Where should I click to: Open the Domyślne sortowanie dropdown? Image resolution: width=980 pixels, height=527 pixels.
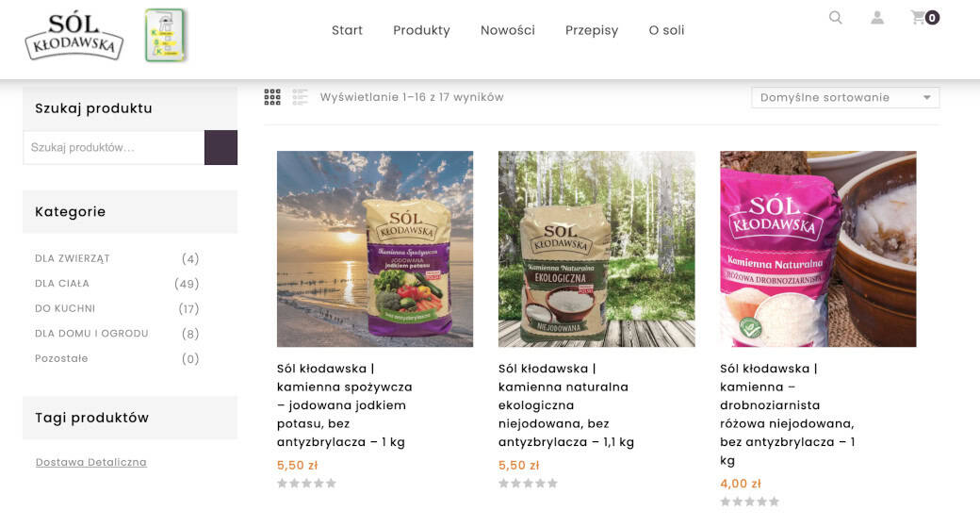pyautogui.click(x=845, y=98)
